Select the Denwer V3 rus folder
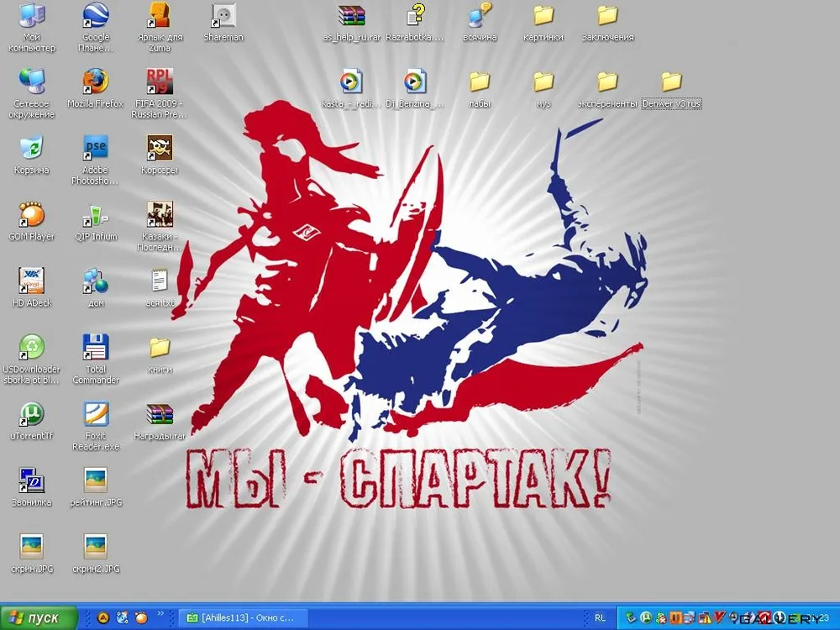Image resolution: width=840 pixels, height=630 pixels. click(671, 82)
